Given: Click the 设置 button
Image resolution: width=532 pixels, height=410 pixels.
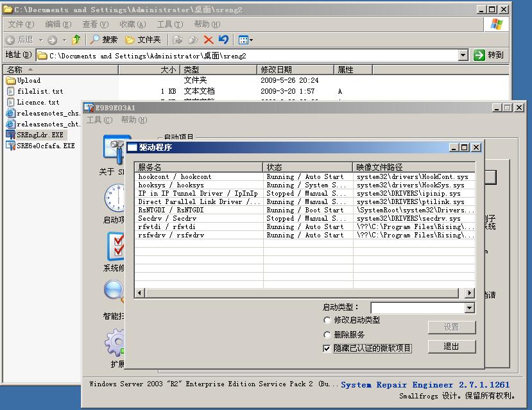Looking at the screenshot, I should [x=451, y=327].
